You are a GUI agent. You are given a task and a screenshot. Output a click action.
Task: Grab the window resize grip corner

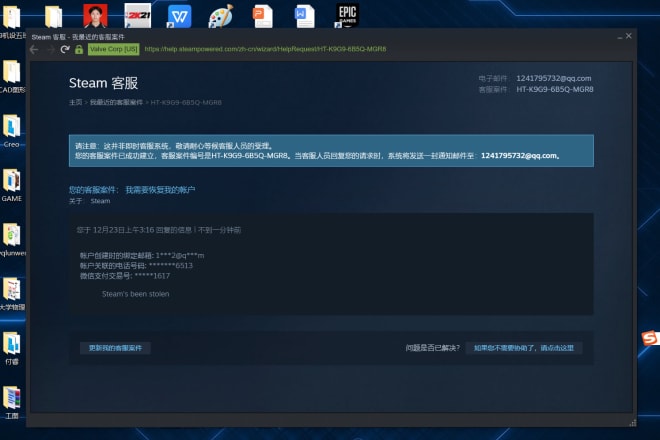coord(632,423)
